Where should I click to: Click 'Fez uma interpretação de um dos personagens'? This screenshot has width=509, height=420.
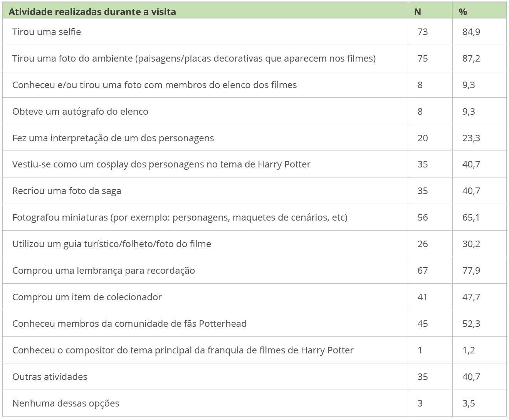(x=113, y=138)
